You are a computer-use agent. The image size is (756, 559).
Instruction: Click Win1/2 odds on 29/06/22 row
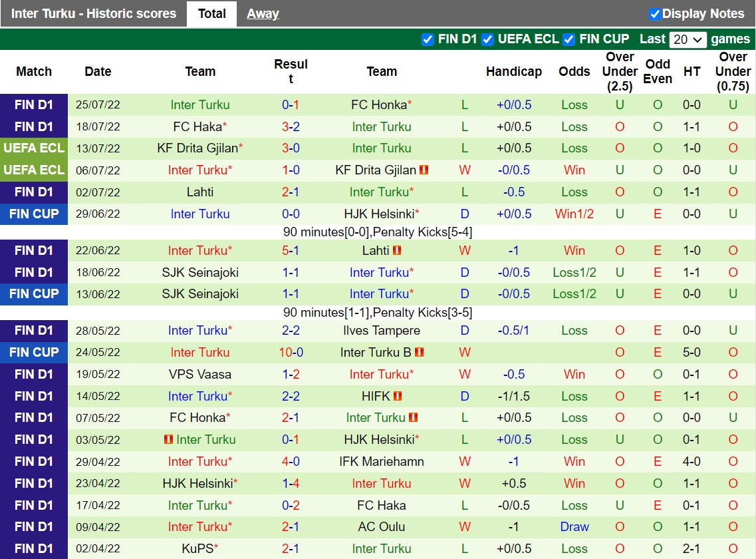pyautogui.click(x=574, y=214)
